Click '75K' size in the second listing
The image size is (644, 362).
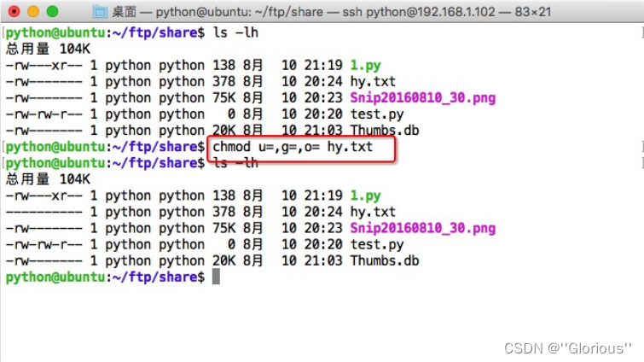point(223,228)
